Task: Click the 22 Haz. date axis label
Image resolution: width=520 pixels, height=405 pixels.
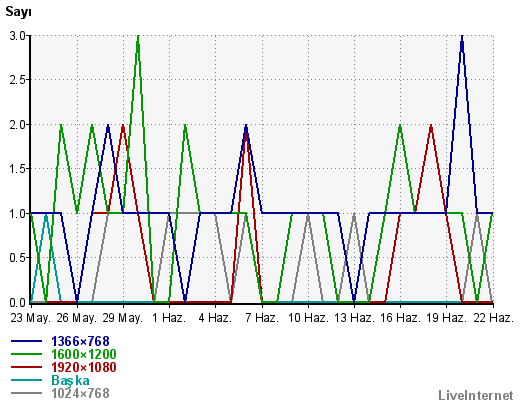Action: tap(493, 318)
